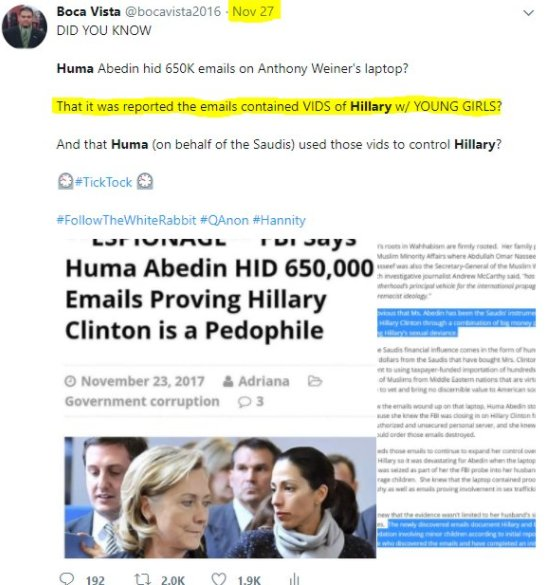Open the #TickTock hashtag

pyautogui.click(x=103, y=182)
